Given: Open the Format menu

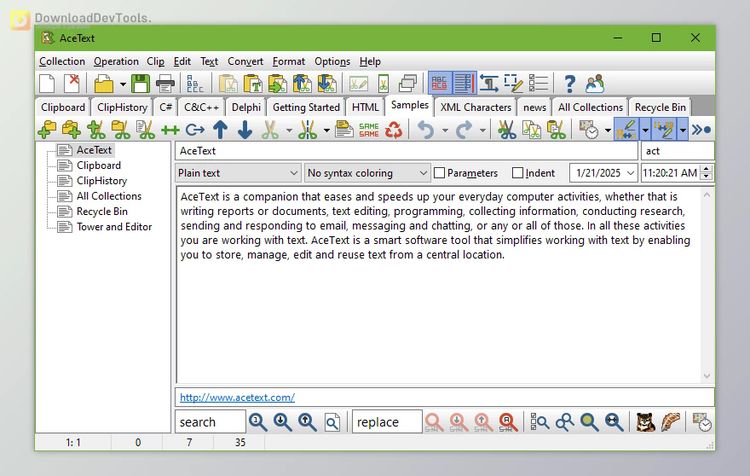Looking at the screenshot, I should click(x=288, y=62).
